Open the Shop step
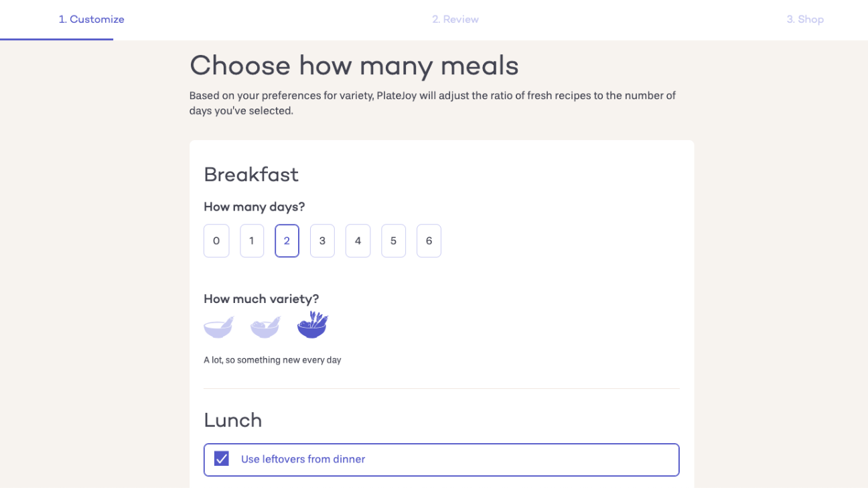This screenshot has width=868, height=488. point(805,19)
